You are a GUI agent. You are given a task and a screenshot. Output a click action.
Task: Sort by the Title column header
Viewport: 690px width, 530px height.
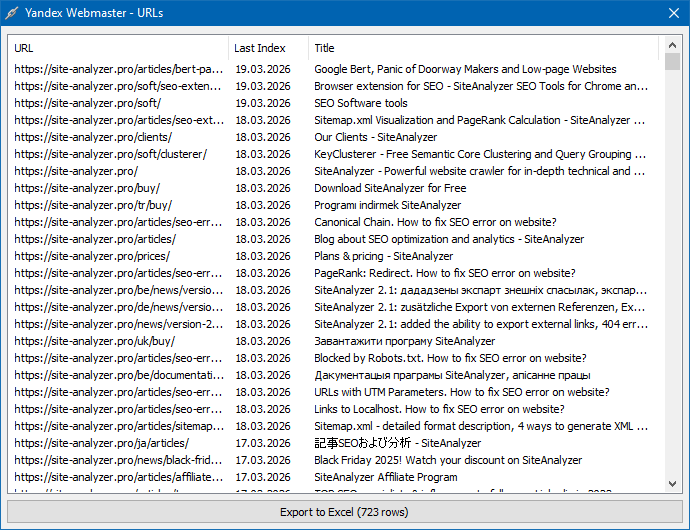484,48
